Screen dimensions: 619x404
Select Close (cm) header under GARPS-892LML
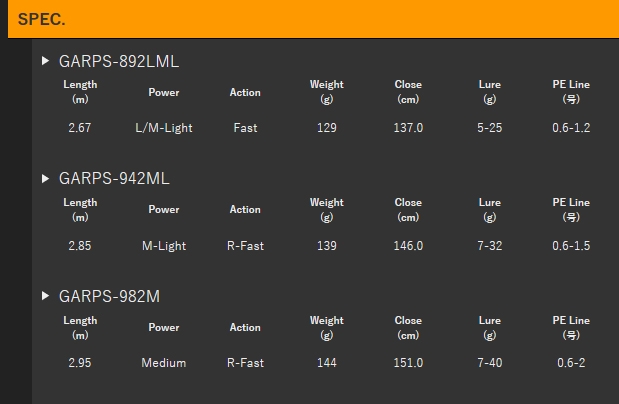(408, 92)
